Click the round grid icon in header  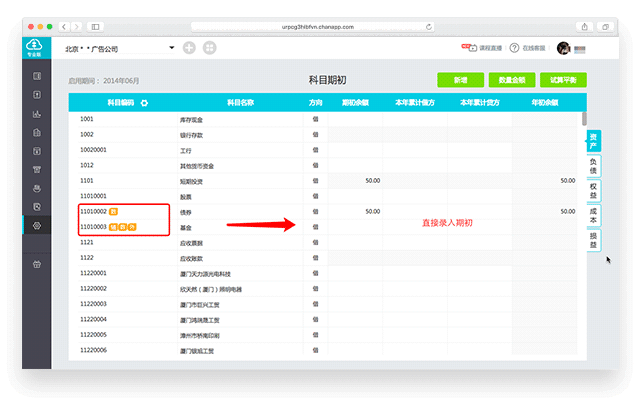[209, 47]
